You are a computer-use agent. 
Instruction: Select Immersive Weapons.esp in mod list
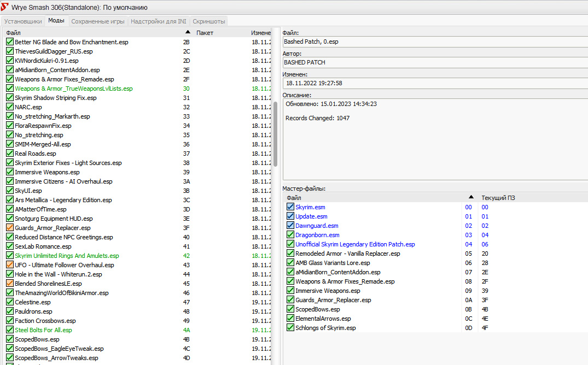tap(47, 172)
